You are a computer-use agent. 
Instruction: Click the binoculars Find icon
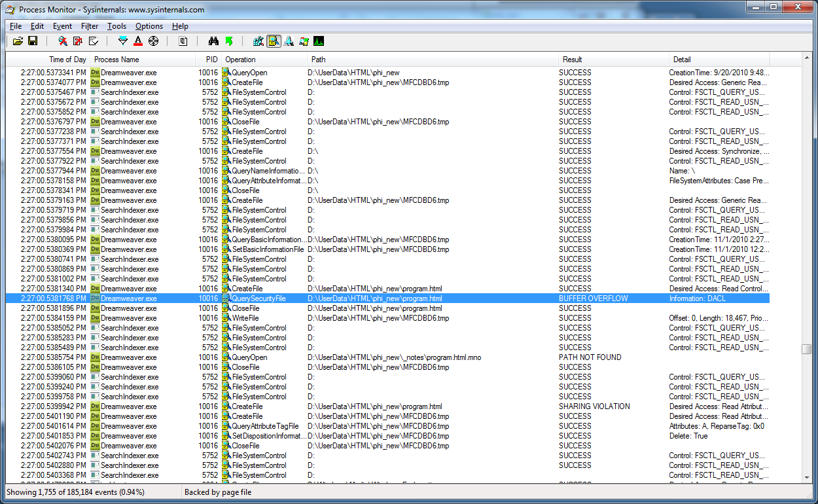click(213, 41)
